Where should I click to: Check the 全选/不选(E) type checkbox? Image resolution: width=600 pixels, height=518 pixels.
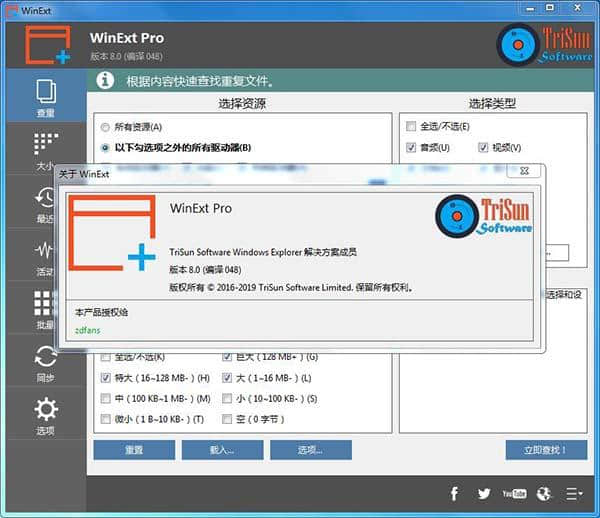click(x=411, y=127)
